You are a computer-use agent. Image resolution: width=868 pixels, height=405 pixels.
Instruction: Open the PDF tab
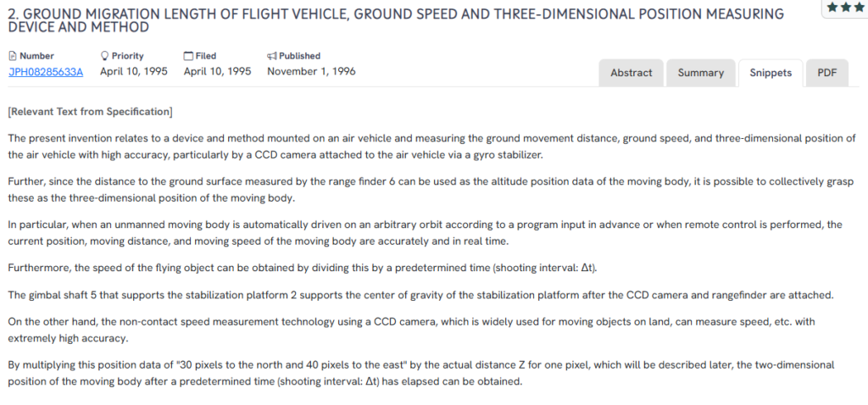pyautogui.click(x=826, y=73)
